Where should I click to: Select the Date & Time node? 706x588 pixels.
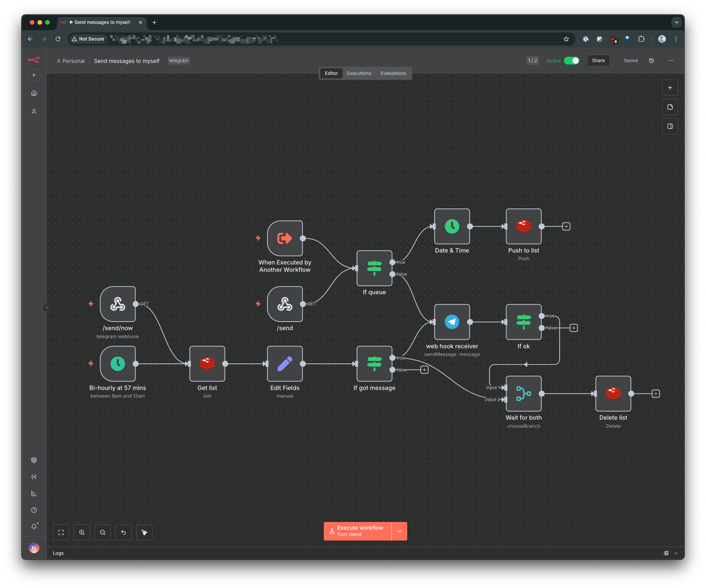coord(452,227)
